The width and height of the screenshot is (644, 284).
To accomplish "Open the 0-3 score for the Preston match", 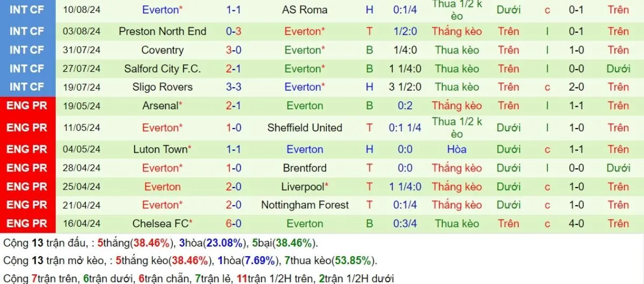I will click(233, 32).
